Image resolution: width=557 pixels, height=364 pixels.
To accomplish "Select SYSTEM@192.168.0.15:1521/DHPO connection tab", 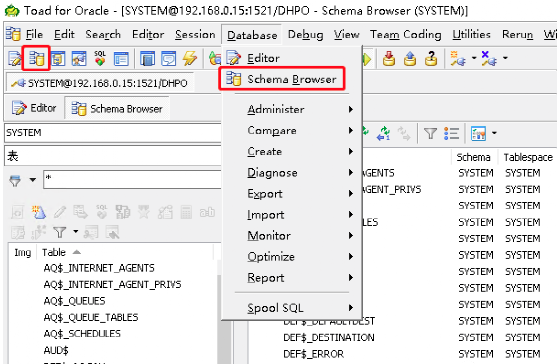I will [99, 83].
